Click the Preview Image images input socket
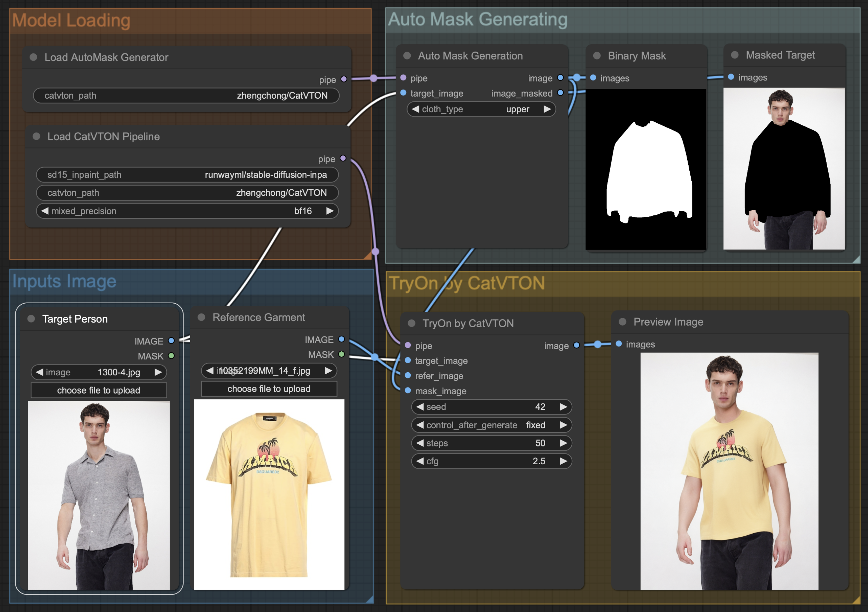Image resolution: width=868 pixels, height=612 pixels. pyautogui.click(x=619, y=343)
